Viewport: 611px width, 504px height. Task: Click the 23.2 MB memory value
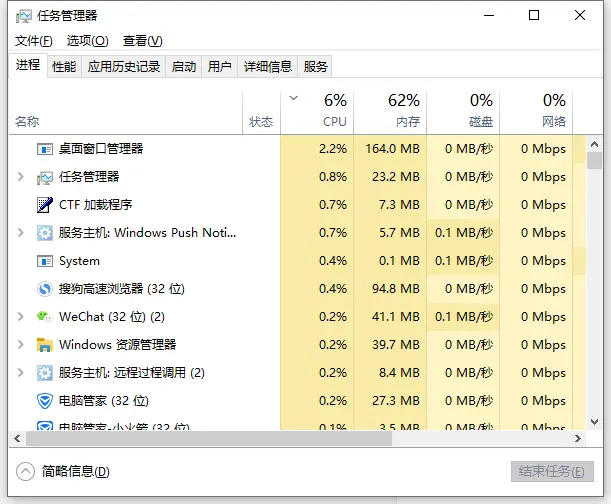tap(396, 177)
